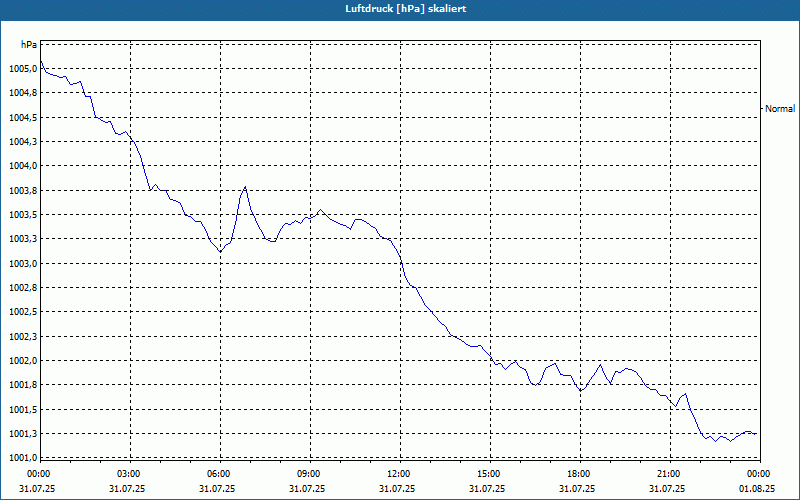Click the 21:00 time label
This screenshot has width=800, height=500.
click(668, 474)
